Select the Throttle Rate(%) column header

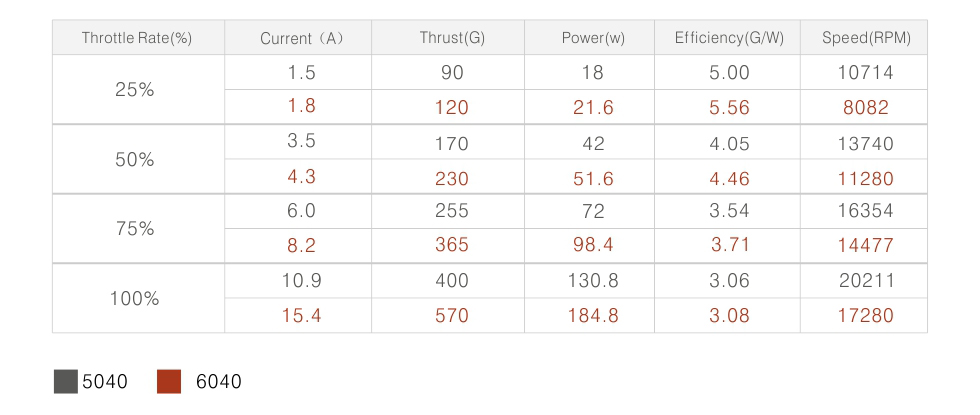(137, 38)
